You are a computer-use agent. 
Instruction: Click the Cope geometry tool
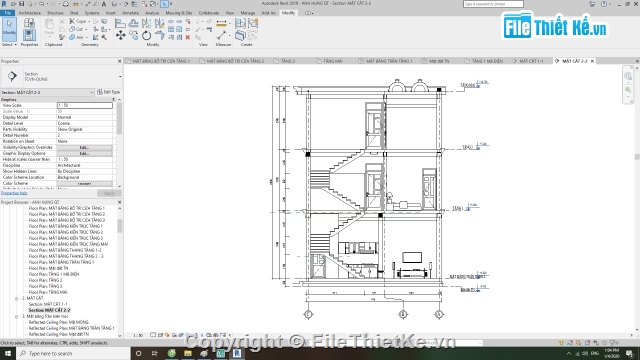(x=78, y=21)
